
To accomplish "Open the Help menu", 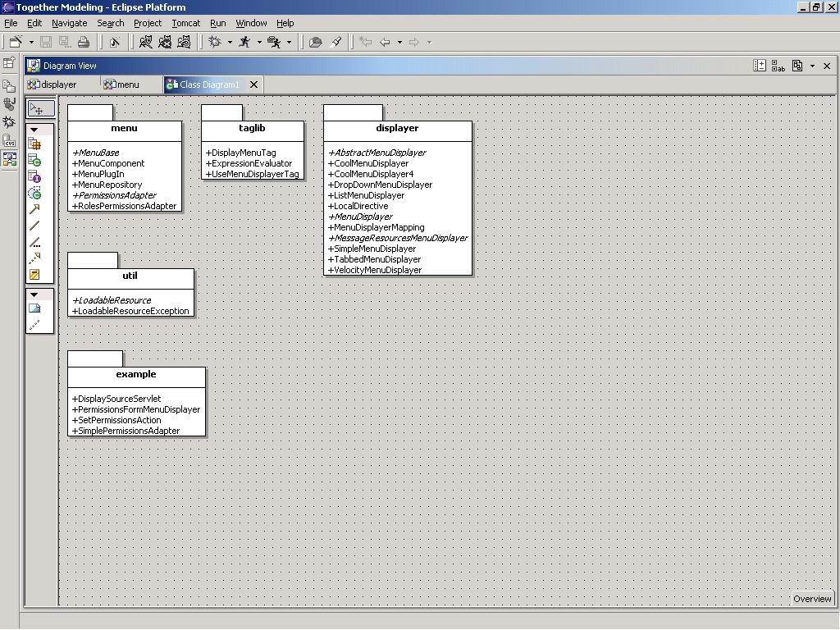I will click(x=285, y=23).
